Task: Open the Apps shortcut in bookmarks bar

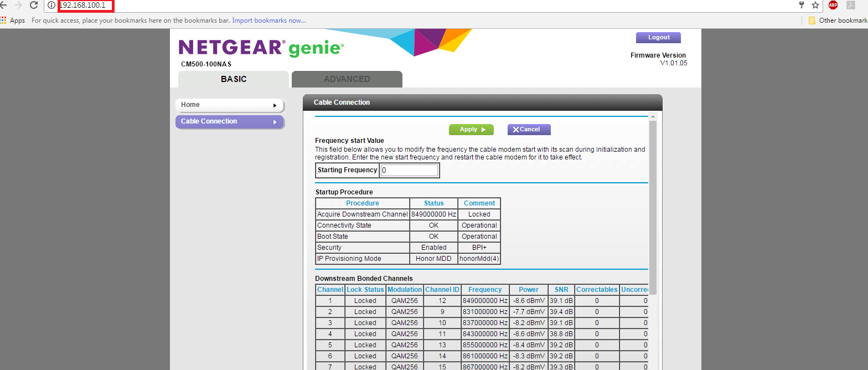Action: (13, 20)
